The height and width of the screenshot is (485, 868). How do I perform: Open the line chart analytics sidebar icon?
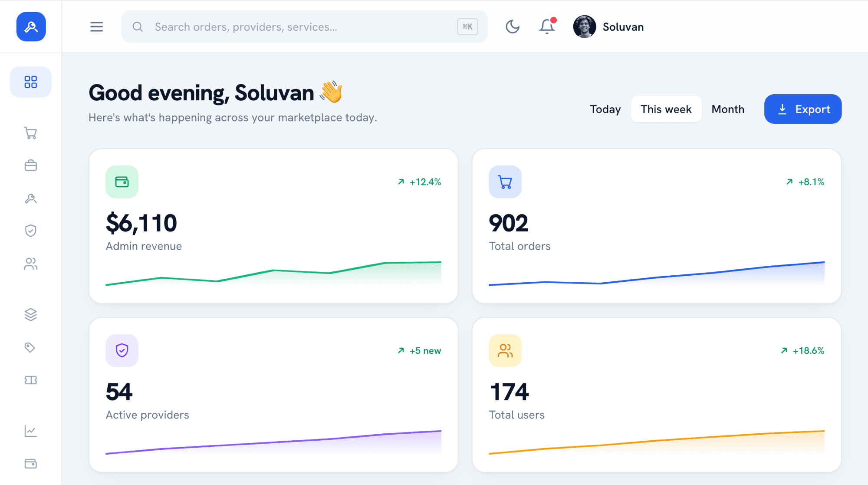pyautogui.click(x=31, y=431)
